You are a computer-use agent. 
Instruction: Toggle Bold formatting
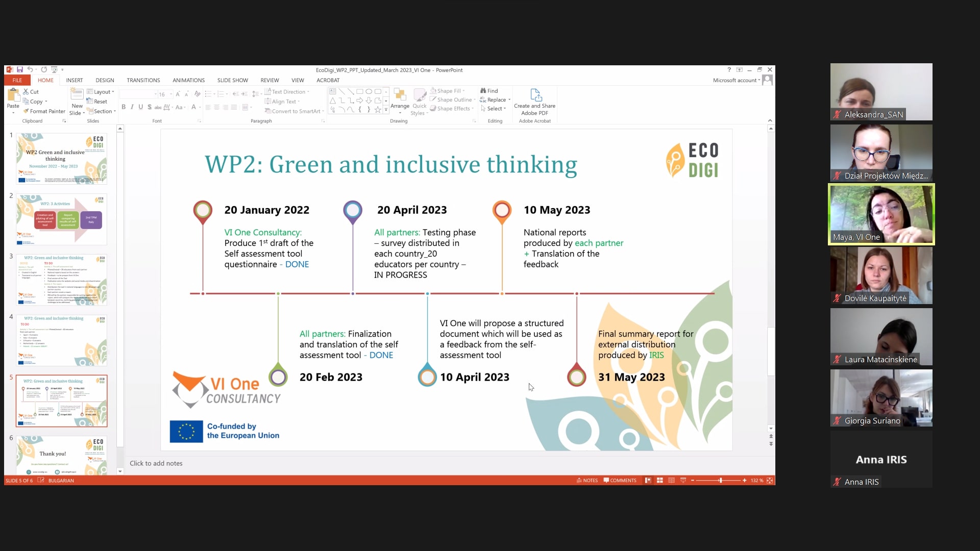pos(124,107)
